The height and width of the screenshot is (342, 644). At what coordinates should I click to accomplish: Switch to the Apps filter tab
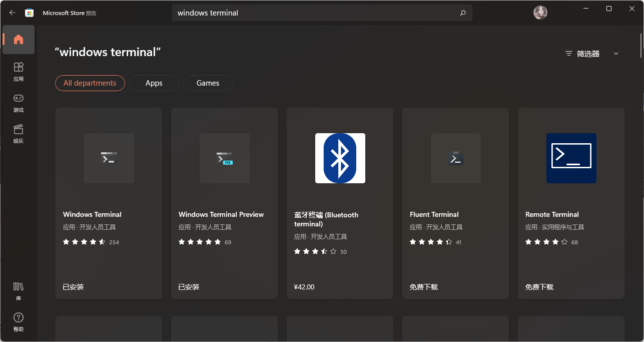[154, 83]
